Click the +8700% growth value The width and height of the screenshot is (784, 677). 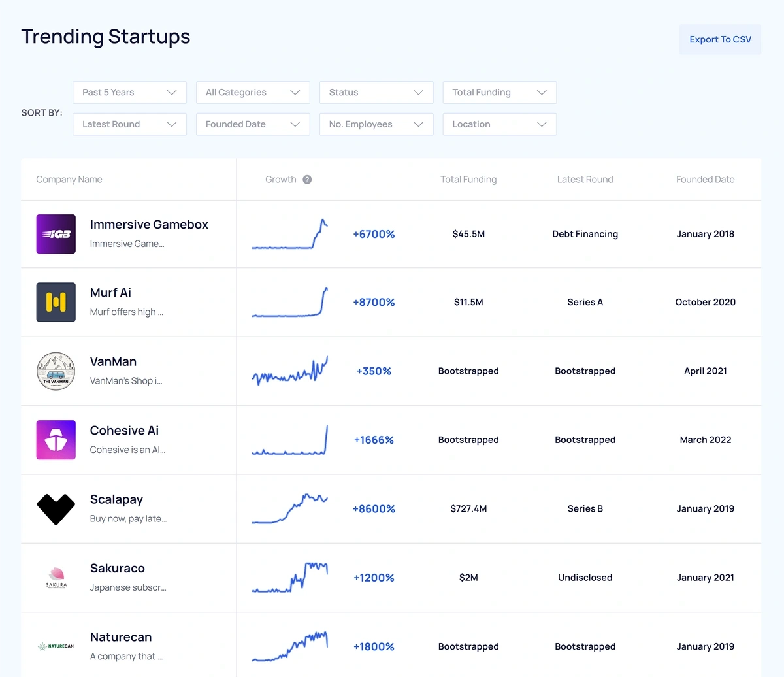[374, 303]
